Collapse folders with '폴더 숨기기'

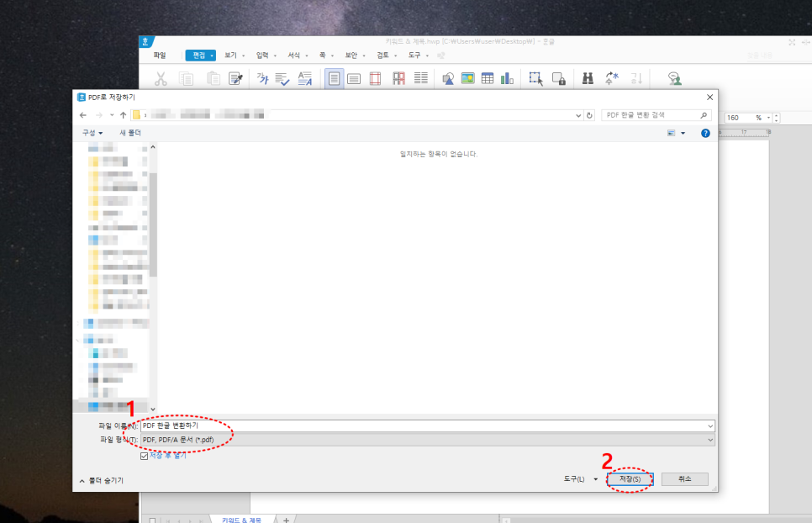coord(101,480)
